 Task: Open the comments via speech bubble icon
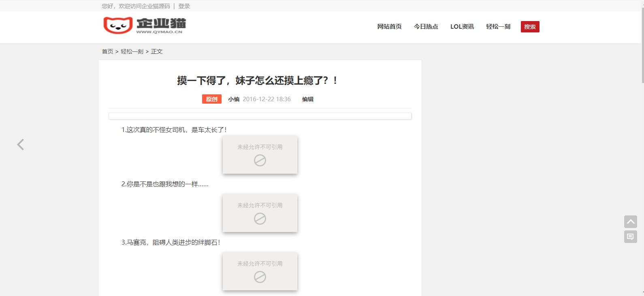(x=630, y=236)
